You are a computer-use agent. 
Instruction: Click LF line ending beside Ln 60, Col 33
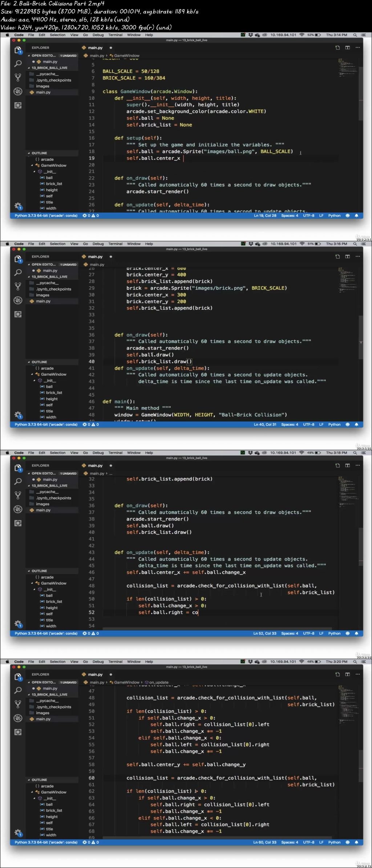click(321, 842)
